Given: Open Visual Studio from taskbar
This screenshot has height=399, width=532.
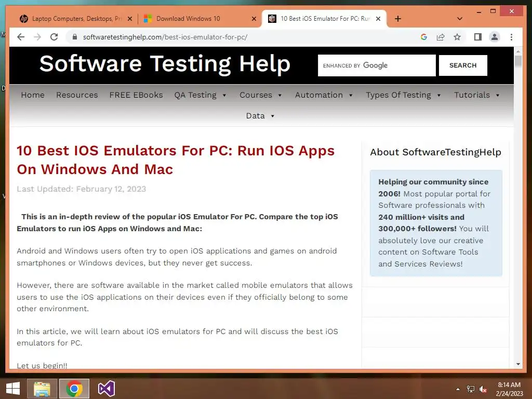Looking at the screenshot, I should 106,389.
